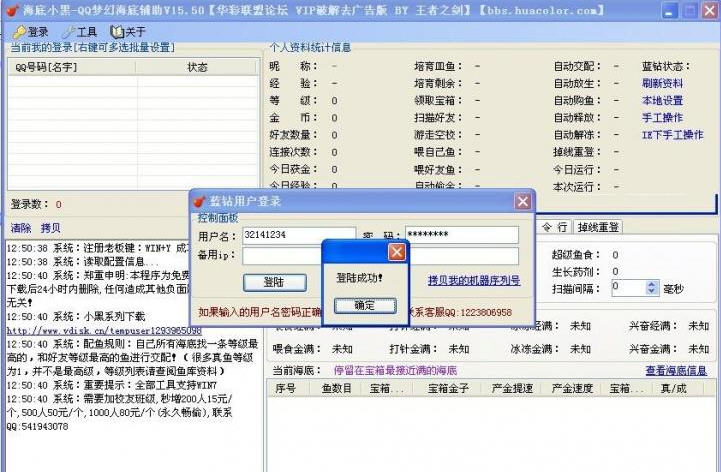Click the app logo in the main title bar
The width and height of the screenshot is (721, 472).
pos(12,10)
